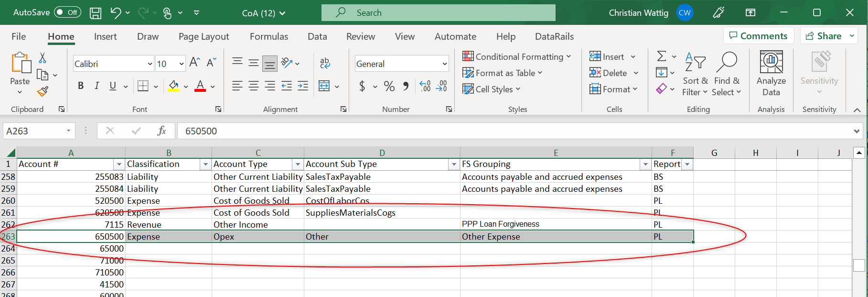
Task: Click the Paste clipboard icon
Action: [x=21, y=64]
